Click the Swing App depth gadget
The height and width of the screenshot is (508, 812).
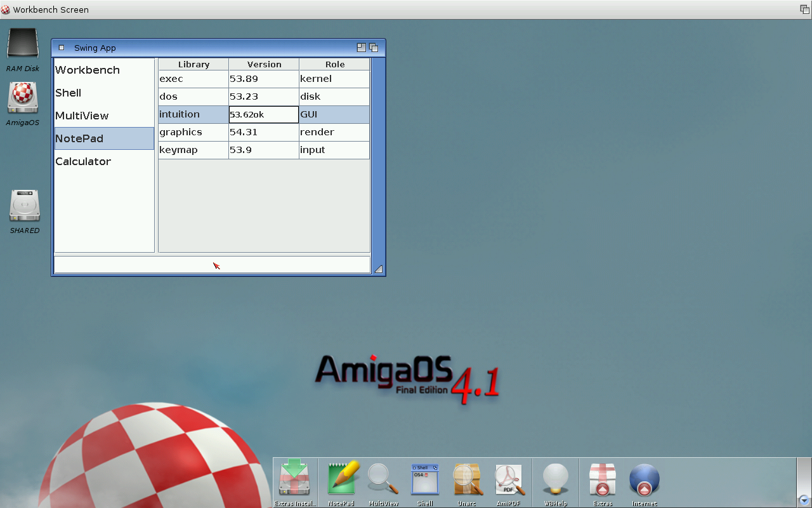coord(374,48)
